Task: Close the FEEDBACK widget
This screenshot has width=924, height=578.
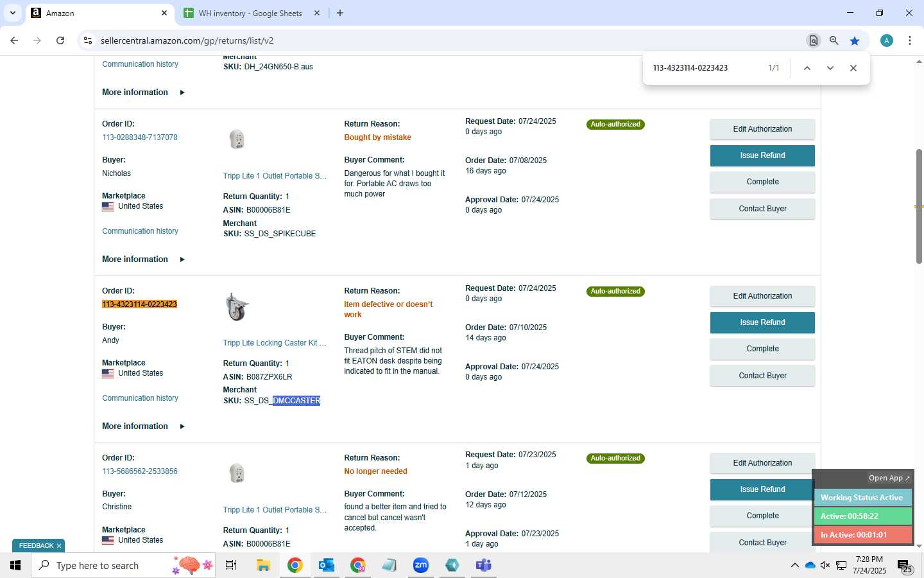Action: (59, 546)
